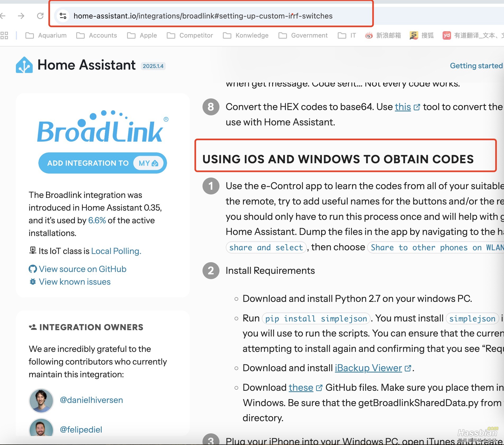
Task: Open the Konwledge bookmarks folder
Action: (x=246, y=35)
